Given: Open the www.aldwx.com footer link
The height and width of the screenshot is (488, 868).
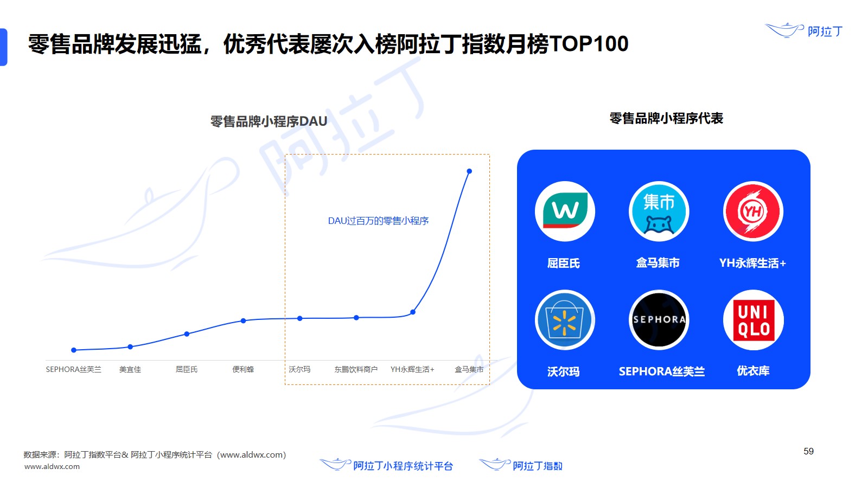Looking at the screenshot, I should coord(52,466).
